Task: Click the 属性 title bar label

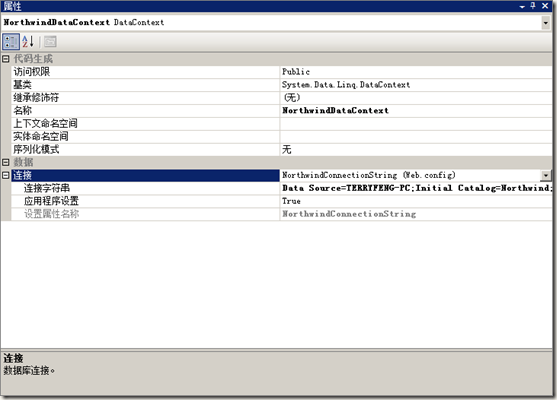Action: [12, 6]
